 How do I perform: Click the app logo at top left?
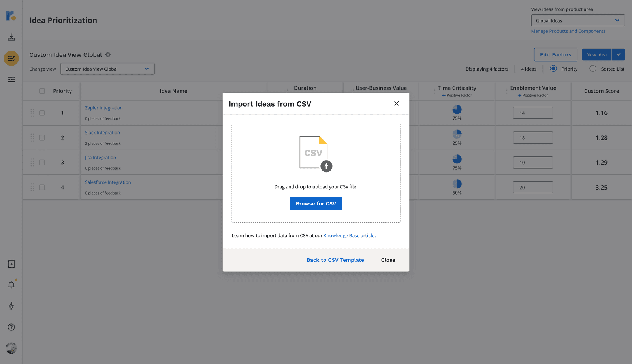point(11,16)
